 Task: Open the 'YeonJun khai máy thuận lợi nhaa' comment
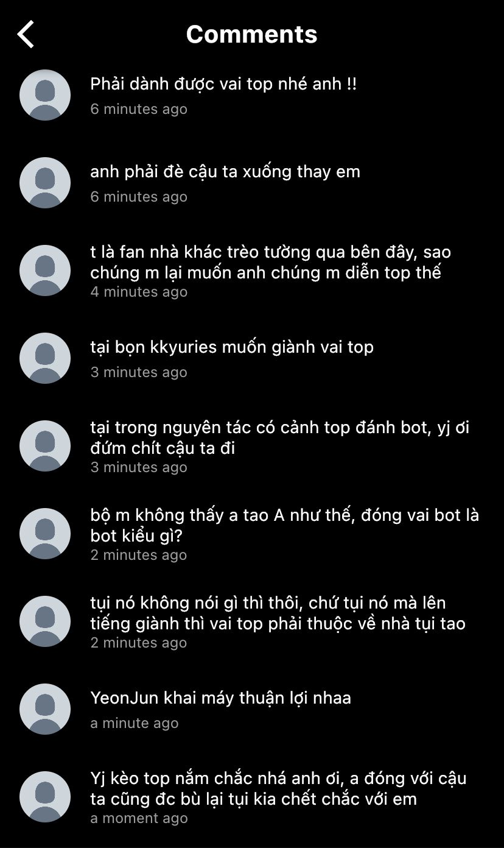221,698
